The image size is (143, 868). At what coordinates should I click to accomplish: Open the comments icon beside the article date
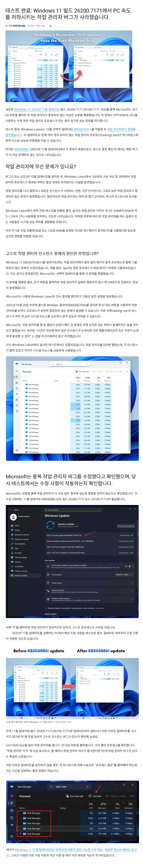click(50, 26)
